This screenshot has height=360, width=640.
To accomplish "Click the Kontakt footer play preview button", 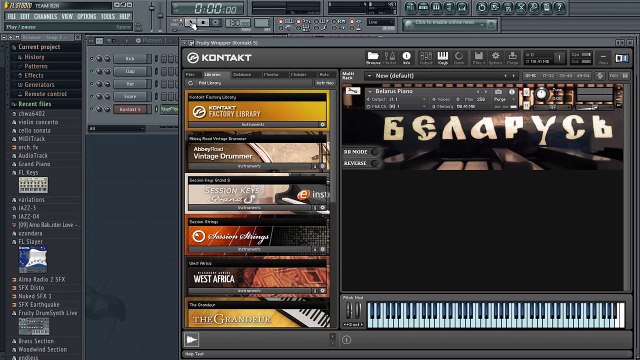I will click(x=191, y=340).
